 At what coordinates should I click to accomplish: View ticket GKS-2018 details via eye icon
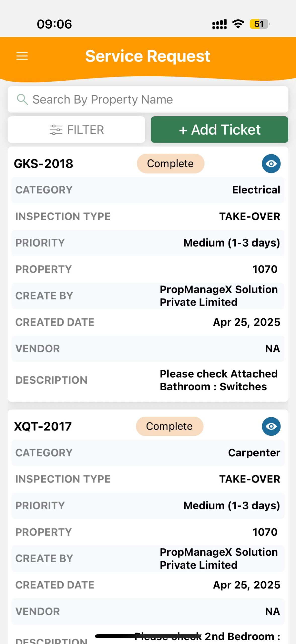[271, 164]
